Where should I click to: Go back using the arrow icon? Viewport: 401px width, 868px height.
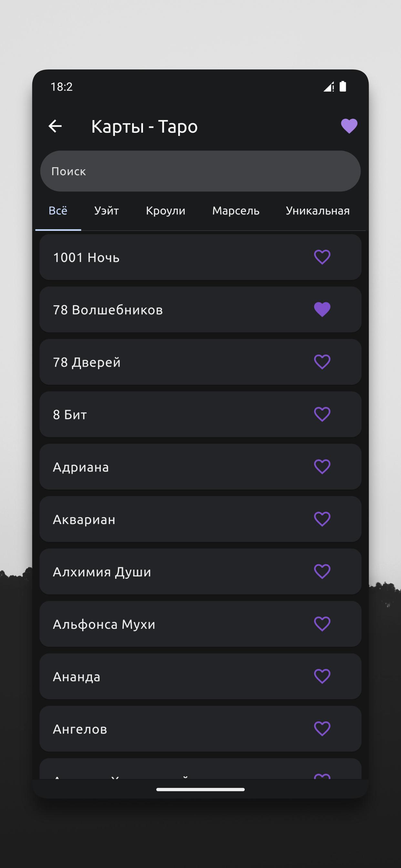pos(55,126)
